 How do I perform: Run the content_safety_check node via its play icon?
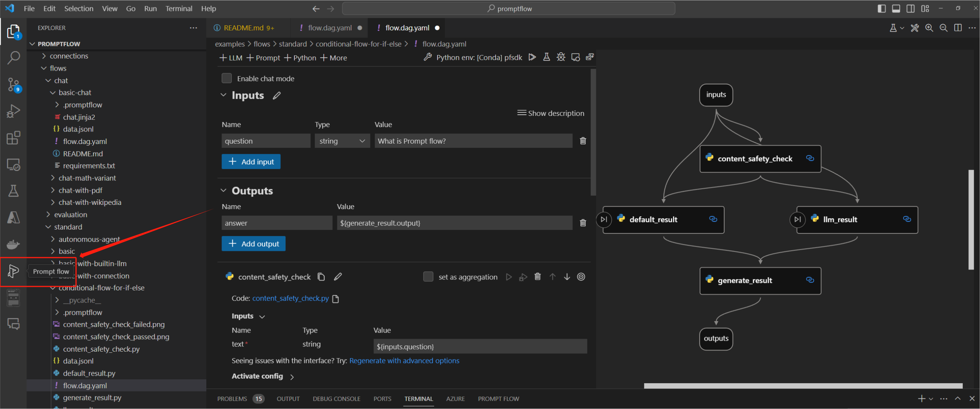[509, 277]
